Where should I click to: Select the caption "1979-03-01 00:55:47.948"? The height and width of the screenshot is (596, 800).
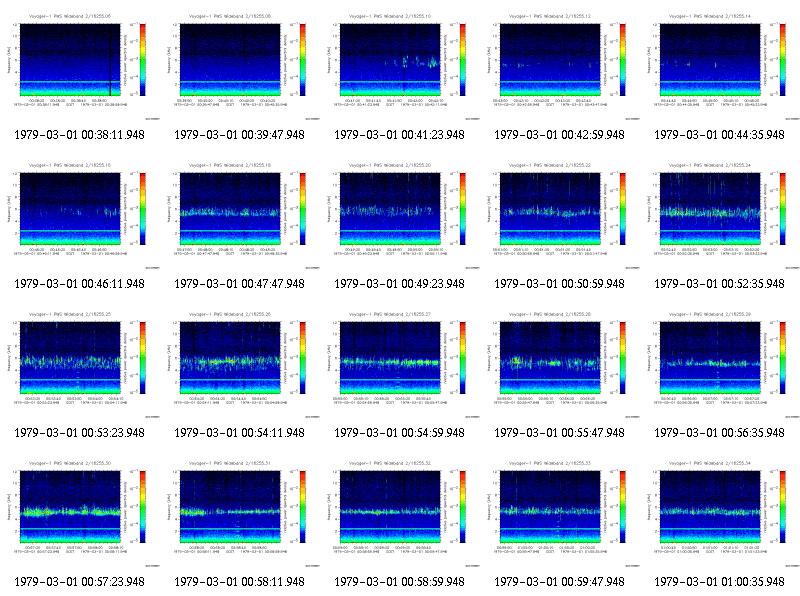pos(560,433)
